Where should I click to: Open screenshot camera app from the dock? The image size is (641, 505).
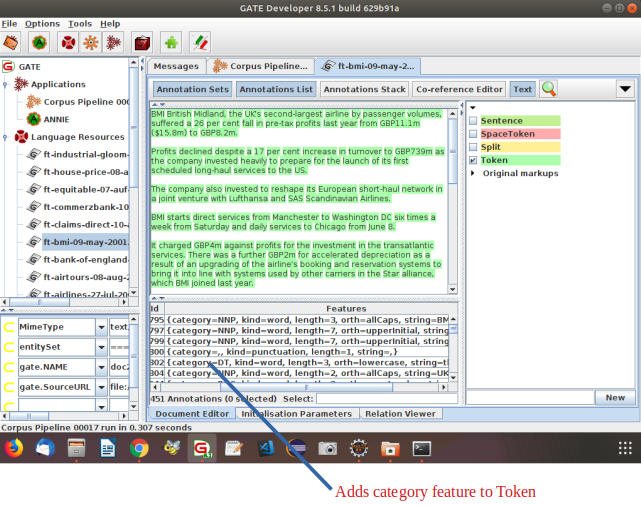click(x=327, y=448)
